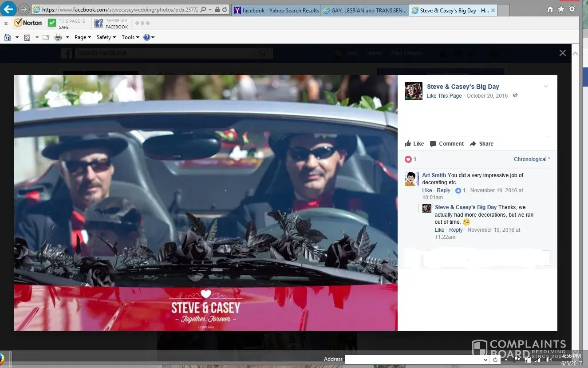Click the Norton Share via Facebook icon
Screen dimensions: 588x368
[99, 23]
